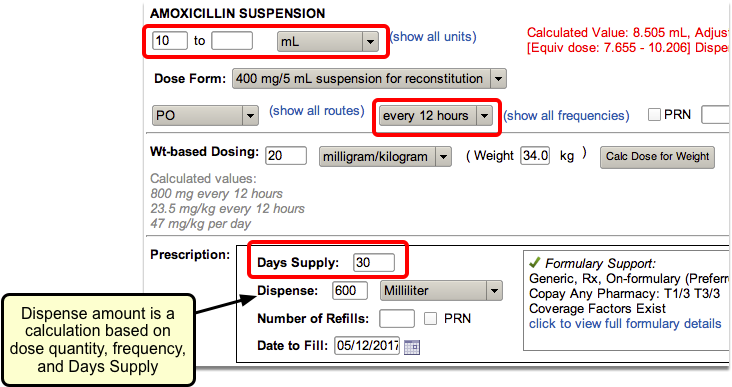
Task: Change the every 12 hours frequency dropdown
Action: (436, 116)
